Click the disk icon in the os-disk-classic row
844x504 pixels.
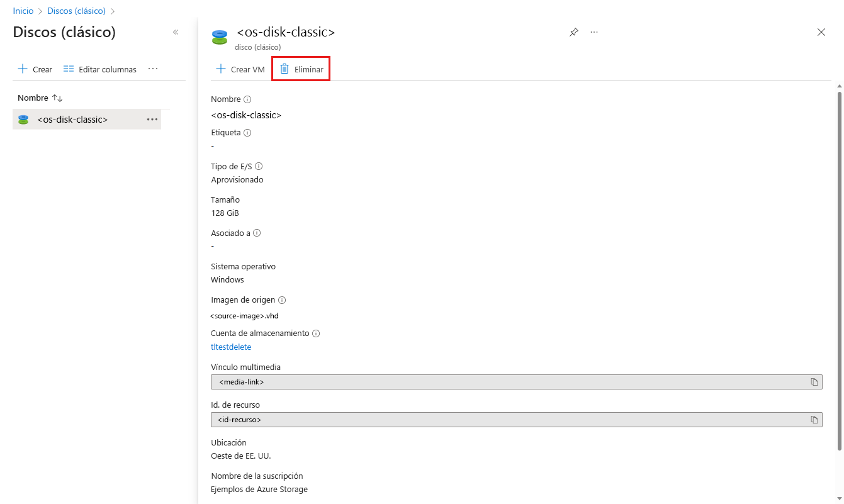coord(23,120)
